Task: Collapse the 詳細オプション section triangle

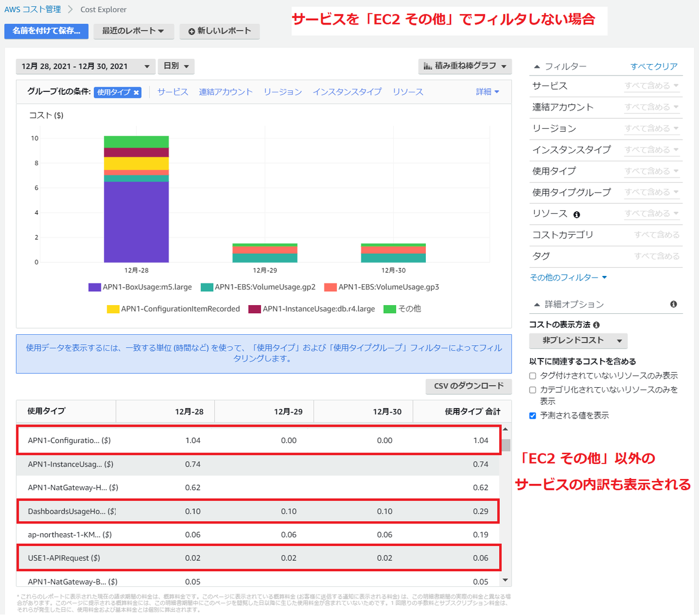Action: tap(536, 304)
